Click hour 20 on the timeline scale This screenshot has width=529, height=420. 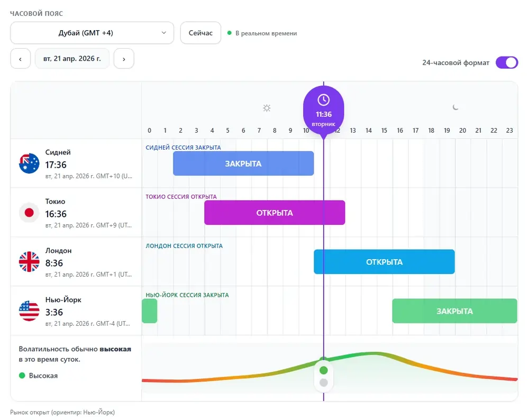click(x=462, y=131)
